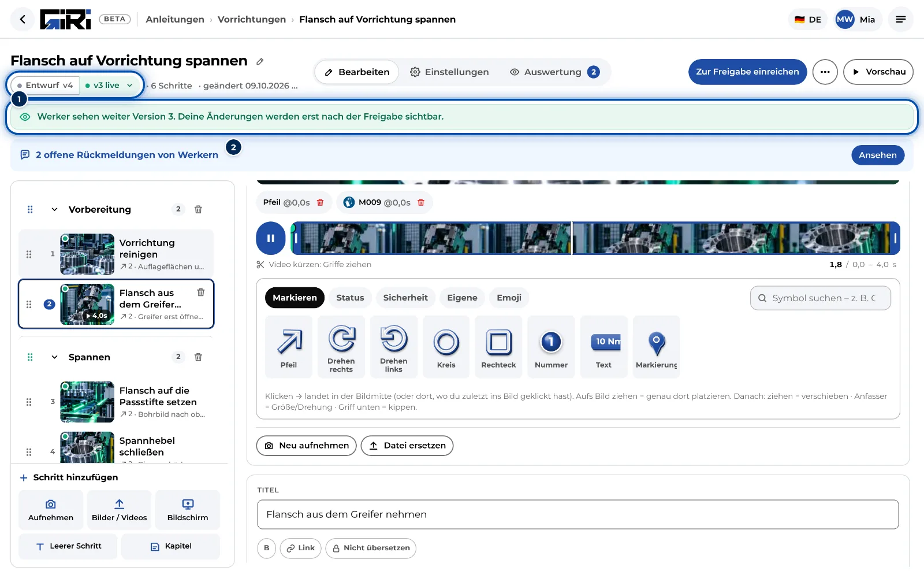Pause the video playback

tap(271, 238)
